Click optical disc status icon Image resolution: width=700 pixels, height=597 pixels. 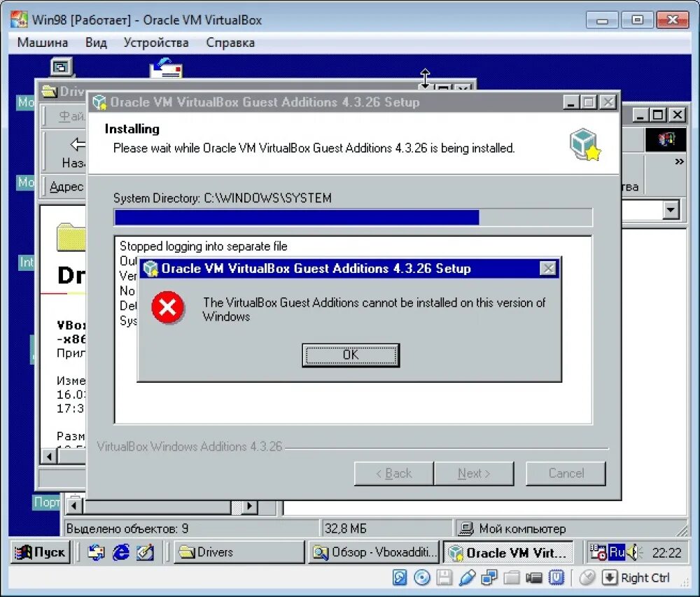422,577
